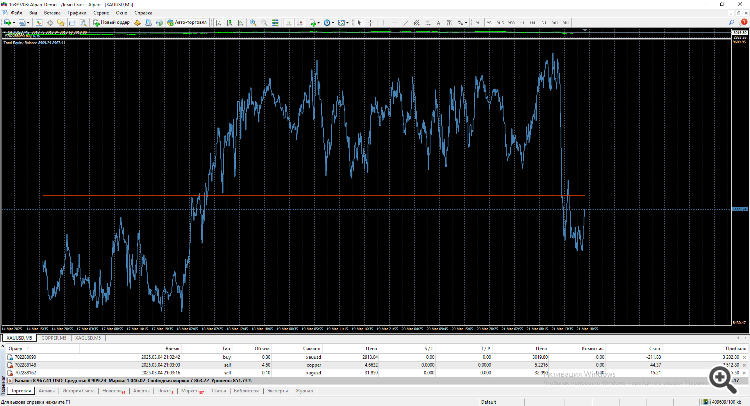Open the Графики menu
Screen dimensions: 750x406
77,13
